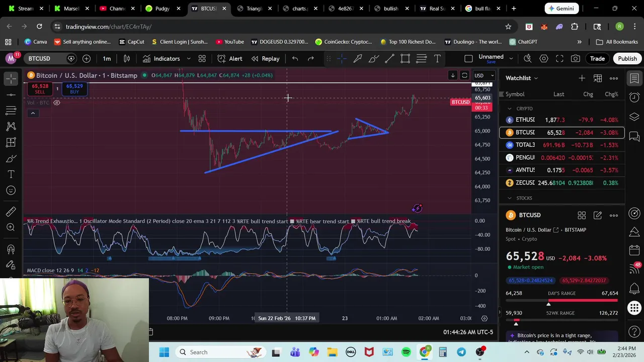This screenshot has height=362, width=644.
Task: Open the 1m time interval selector
Action: 107,59
